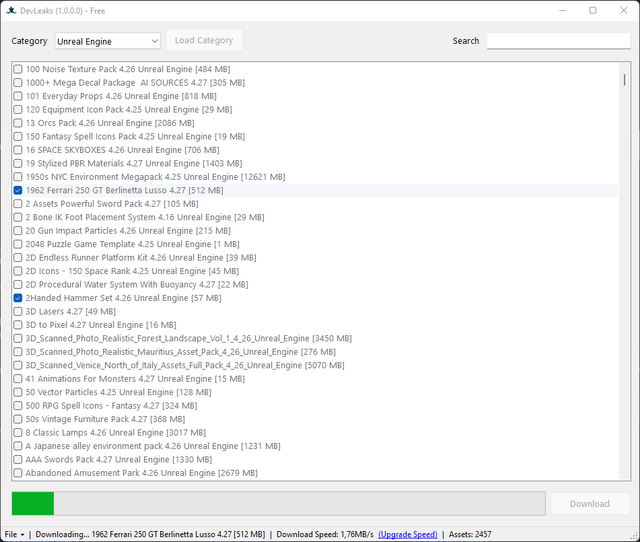Check 3D Lasers 4.27 checkbox
The width and height of the screenshot is (640, 542).
[18, 311]
